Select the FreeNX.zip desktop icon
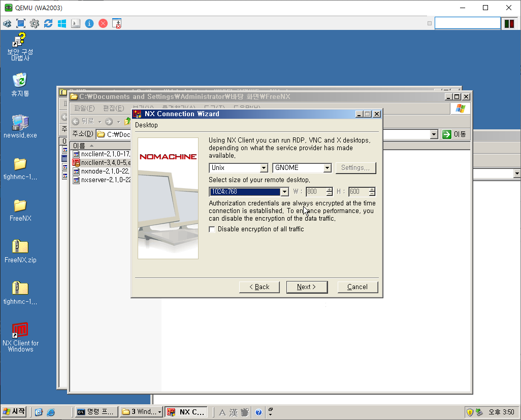Viewport: 521px width, 420px height. click(20, 251)
